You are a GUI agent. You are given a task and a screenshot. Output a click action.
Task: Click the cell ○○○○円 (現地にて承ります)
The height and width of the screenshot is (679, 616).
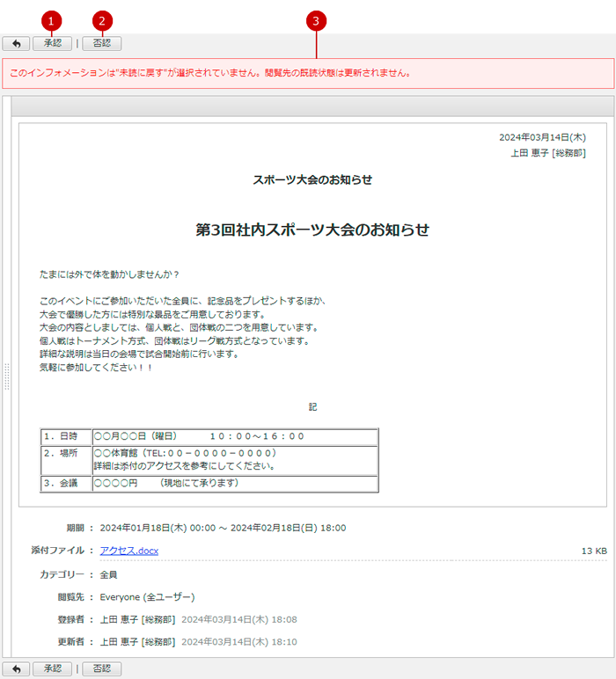(235, 483)
